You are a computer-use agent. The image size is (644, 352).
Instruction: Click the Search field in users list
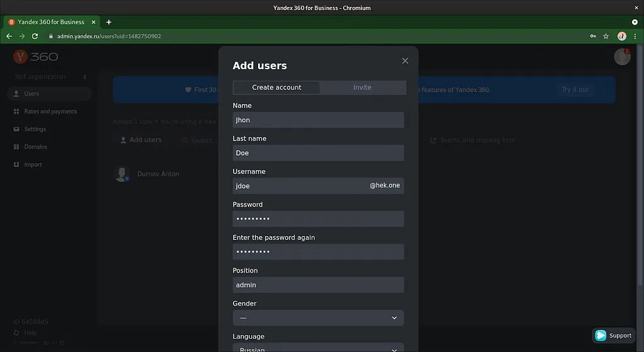[198, 140]
